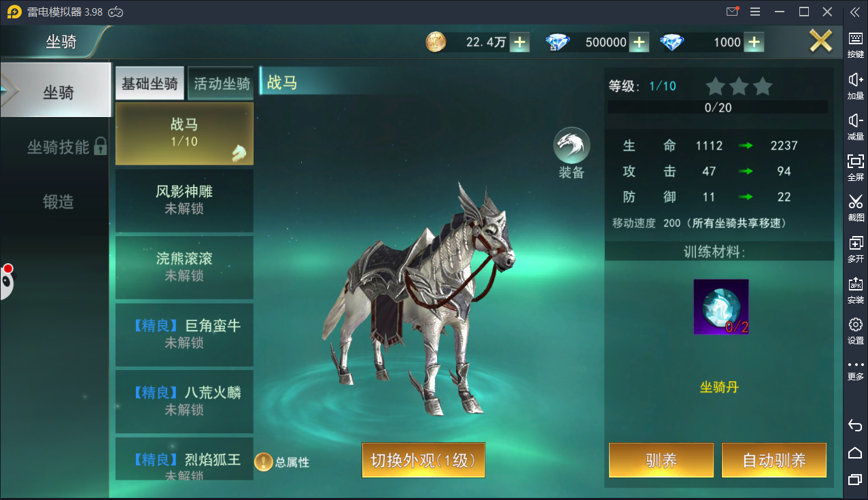Toggle 全屏 fullscreen in emulator sidebar
This screenshot has width=868, height=500.
pos(856,166)
